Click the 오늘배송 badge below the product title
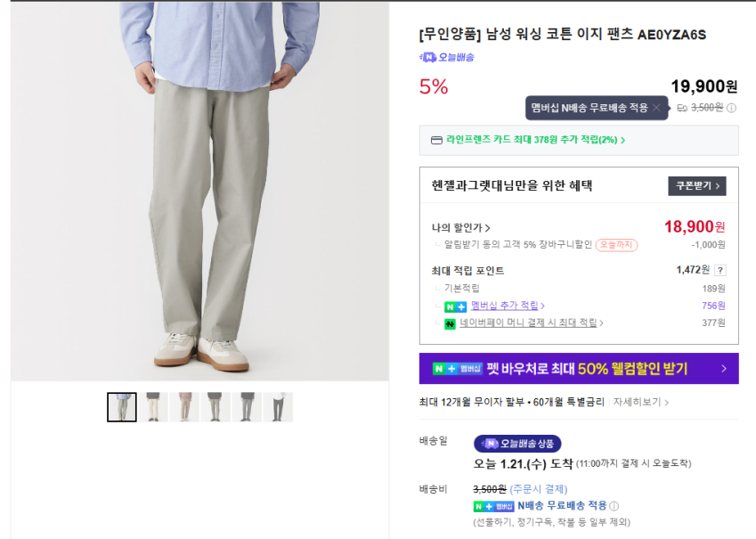 pos(447,57)
